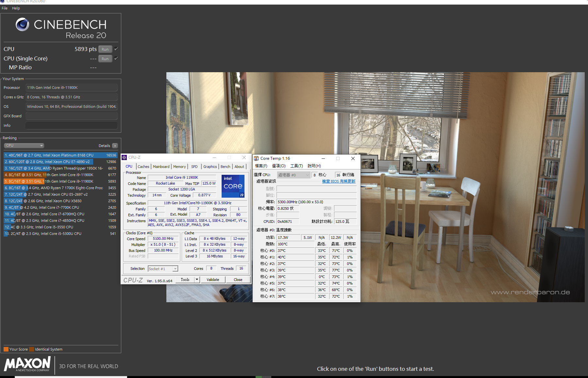The image size is (588, 378).
Task: Toggle the CPU test checkmark
Action: point(116,49)
